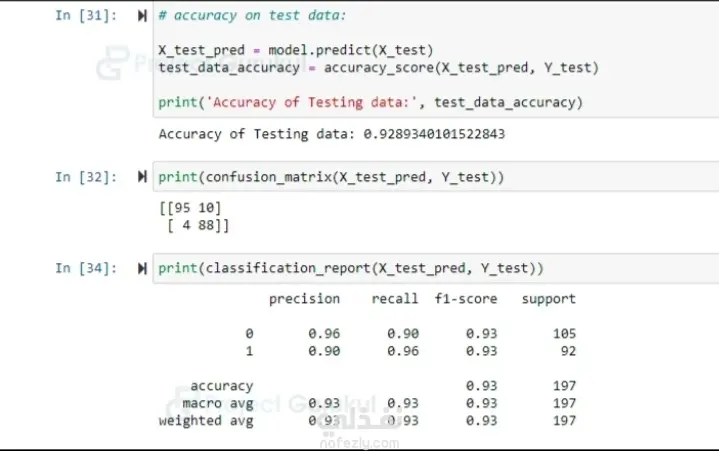Click inside classification_report code cell

point(436,268)
